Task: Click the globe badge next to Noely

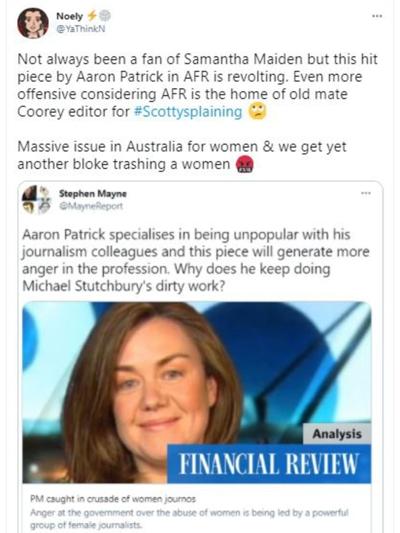Action: tap(104, 16)
